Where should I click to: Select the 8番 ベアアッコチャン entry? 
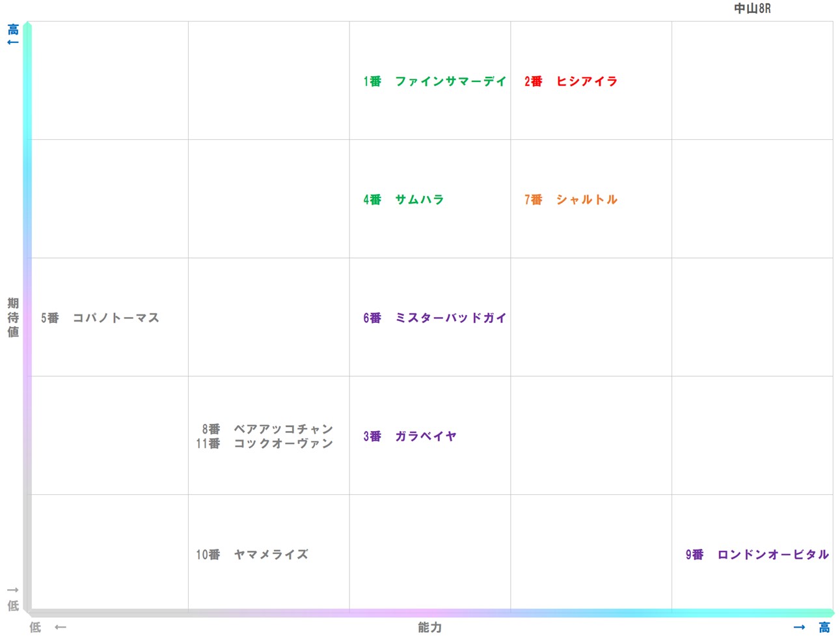(x=267, y=429)
